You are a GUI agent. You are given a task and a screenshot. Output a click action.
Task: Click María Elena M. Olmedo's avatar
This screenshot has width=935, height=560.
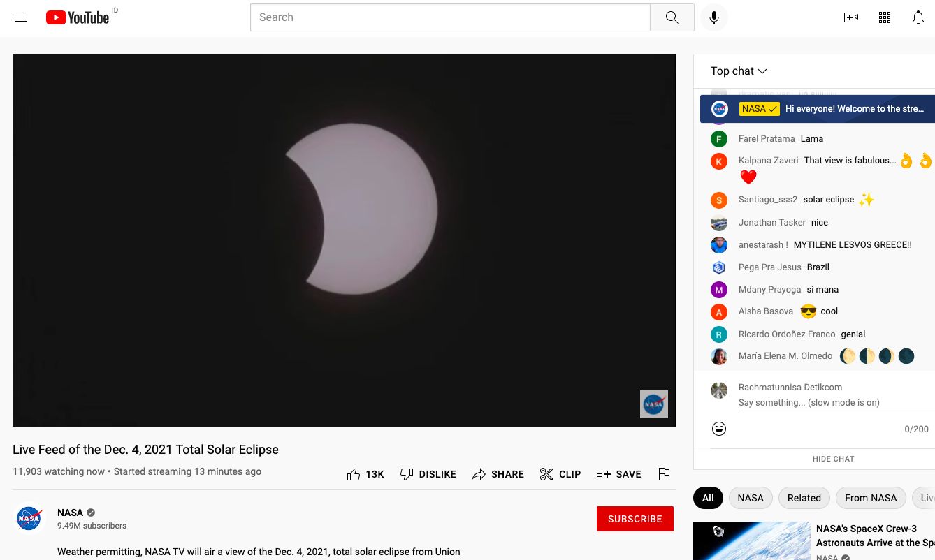[x=719, y=357]
